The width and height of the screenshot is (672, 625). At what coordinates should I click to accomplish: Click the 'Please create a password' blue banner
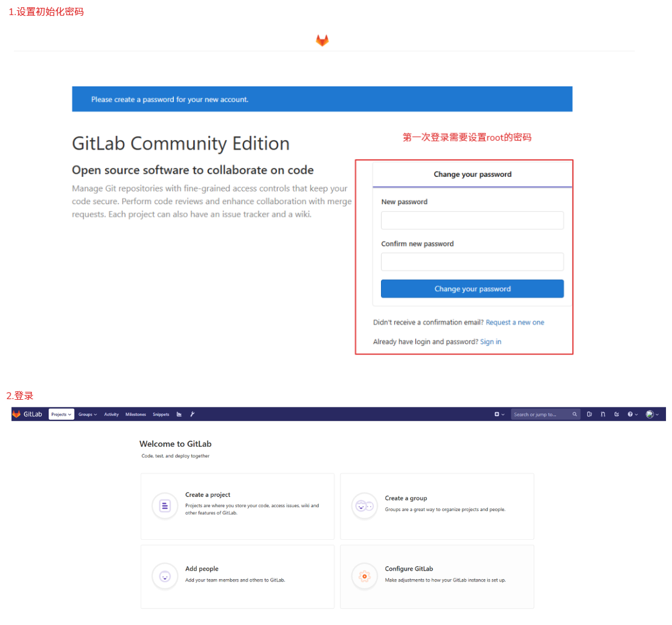point(322,99)
